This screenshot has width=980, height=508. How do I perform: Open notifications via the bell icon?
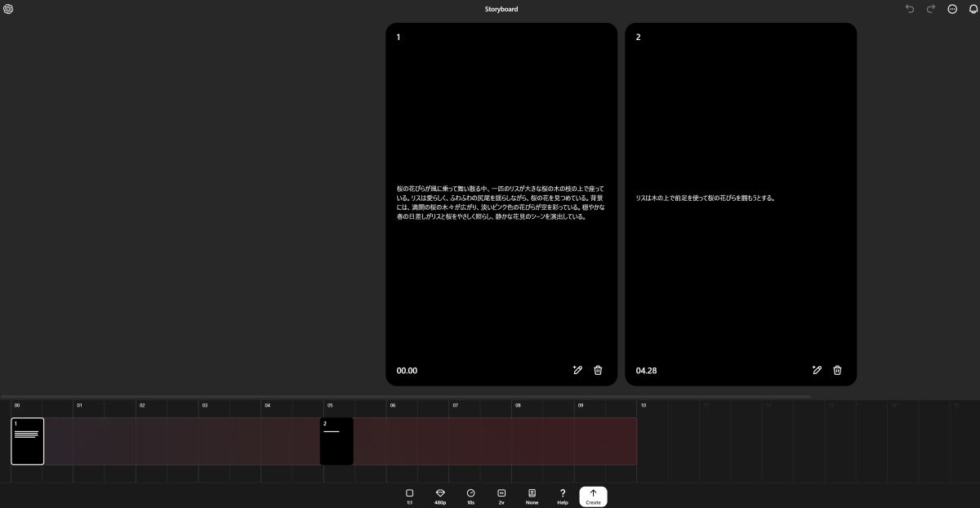[971, 9]
